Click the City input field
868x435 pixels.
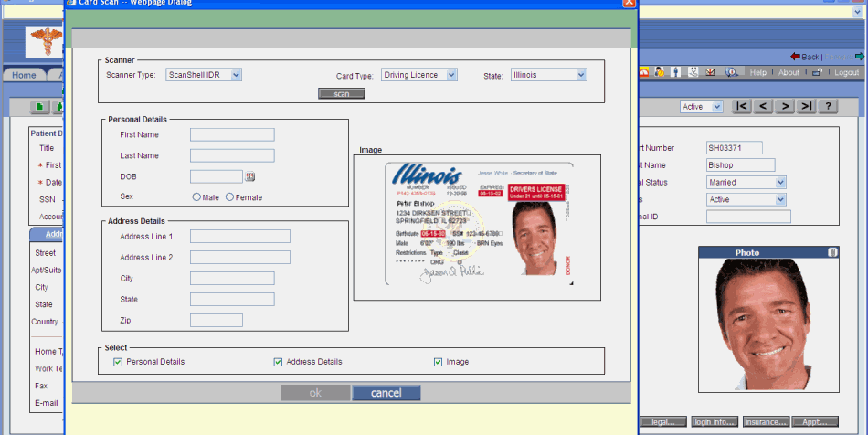pos(232,279)
